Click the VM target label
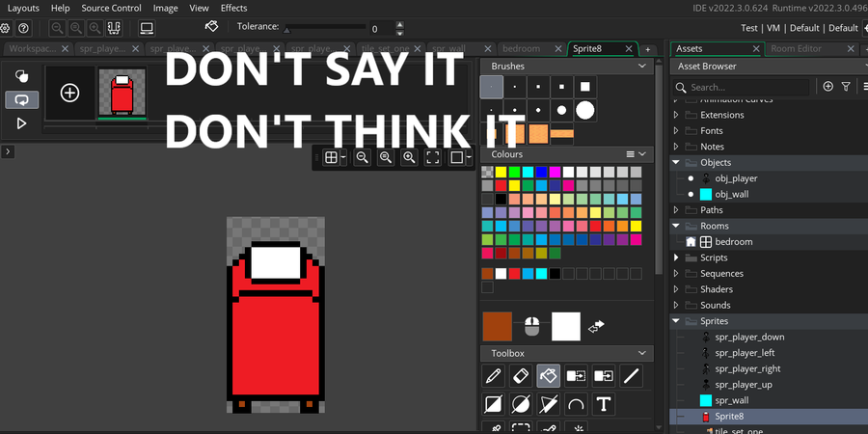 (773, 28)
